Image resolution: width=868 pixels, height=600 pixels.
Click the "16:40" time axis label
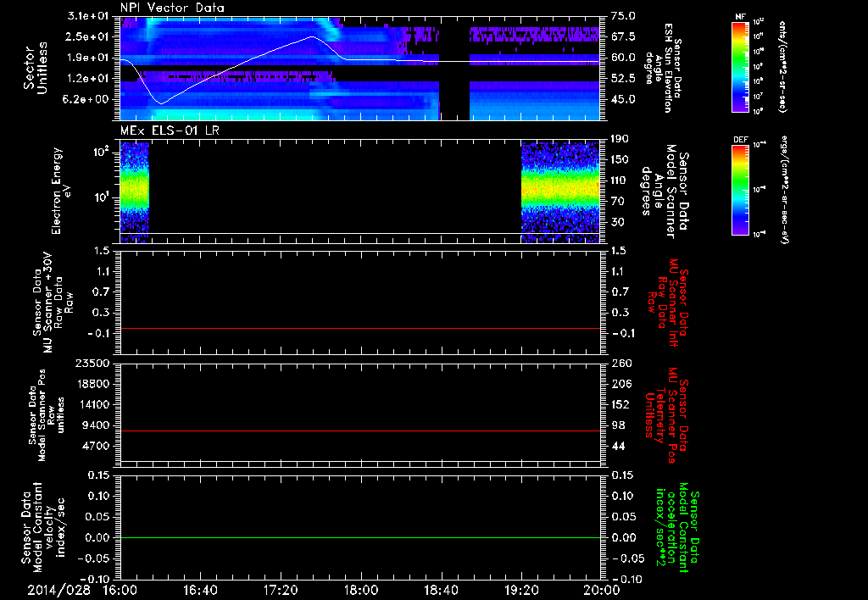[x=200, y=590]
